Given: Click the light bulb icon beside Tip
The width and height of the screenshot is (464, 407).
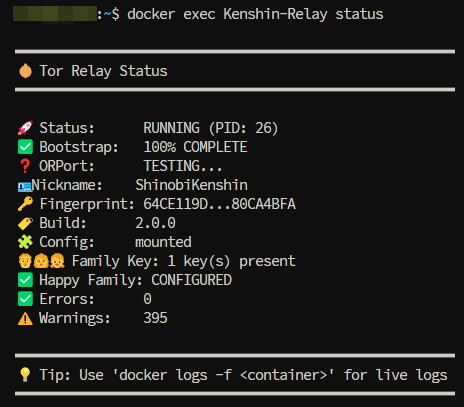Looking at the screenshot, I should pyautogui.click(x=25, y=374).
